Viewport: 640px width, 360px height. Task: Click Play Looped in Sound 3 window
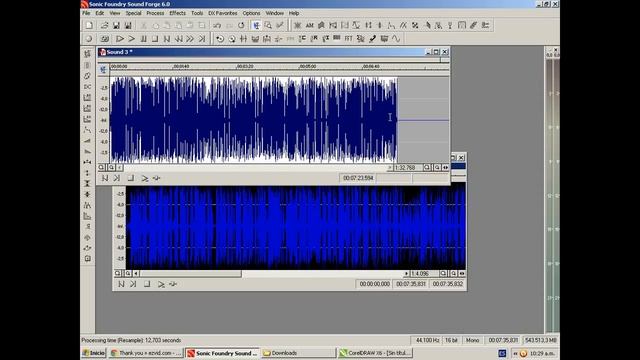157,178
